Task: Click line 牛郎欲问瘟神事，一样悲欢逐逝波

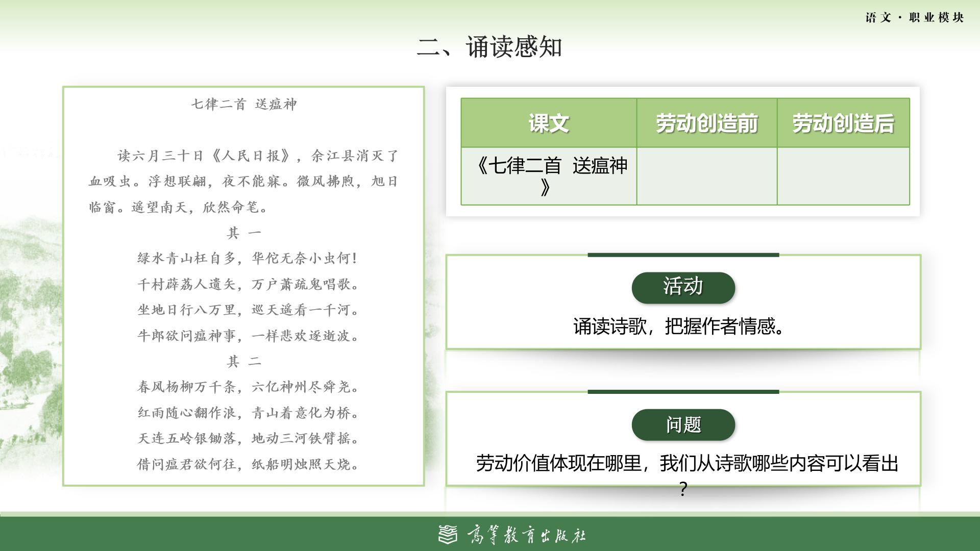Action: 248,336
